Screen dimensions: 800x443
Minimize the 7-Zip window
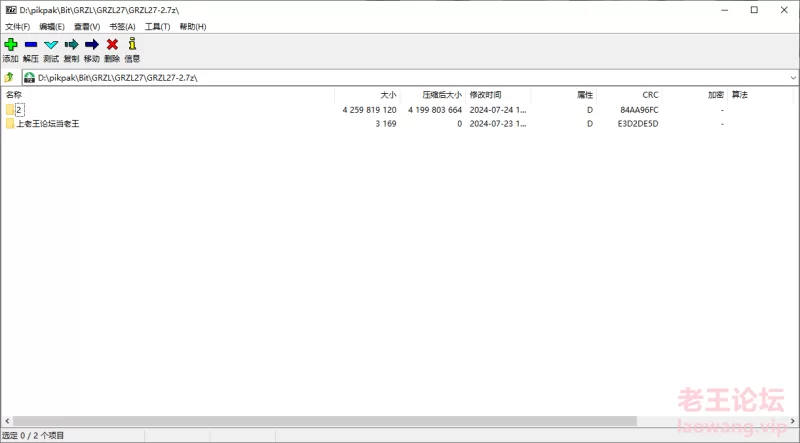coord(724,10)
